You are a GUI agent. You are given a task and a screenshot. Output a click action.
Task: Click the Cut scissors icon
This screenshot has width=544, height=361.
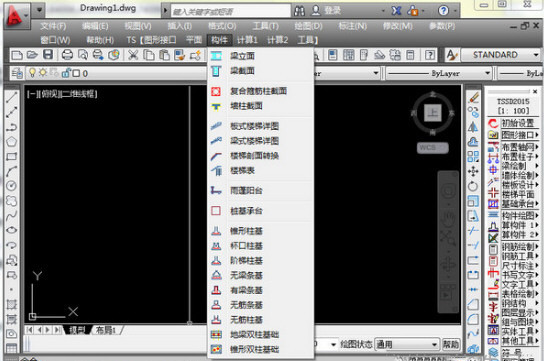pos(133,55)
